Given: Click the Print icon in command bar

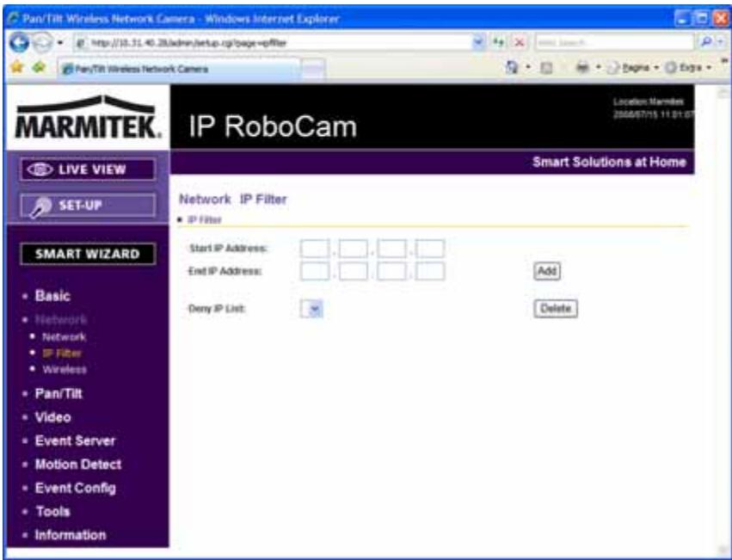Looking at the screenshot, I should [582, 68].
